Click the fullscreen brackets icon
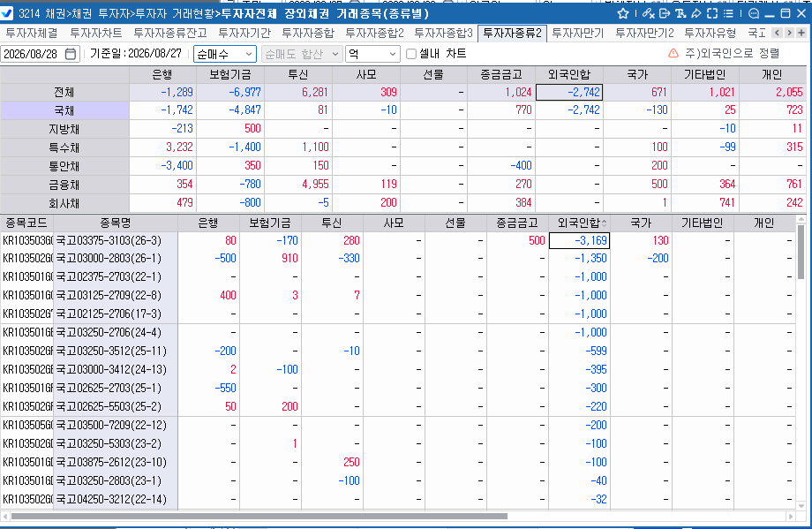Screen dimensions: 812x529 pos(712,13)
